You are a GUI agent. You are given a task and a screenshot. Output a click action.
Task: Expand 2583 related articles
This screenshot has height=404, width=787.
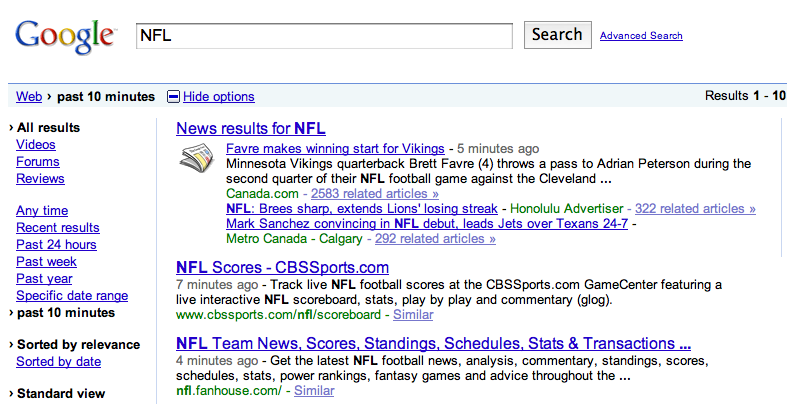[375, 193]
